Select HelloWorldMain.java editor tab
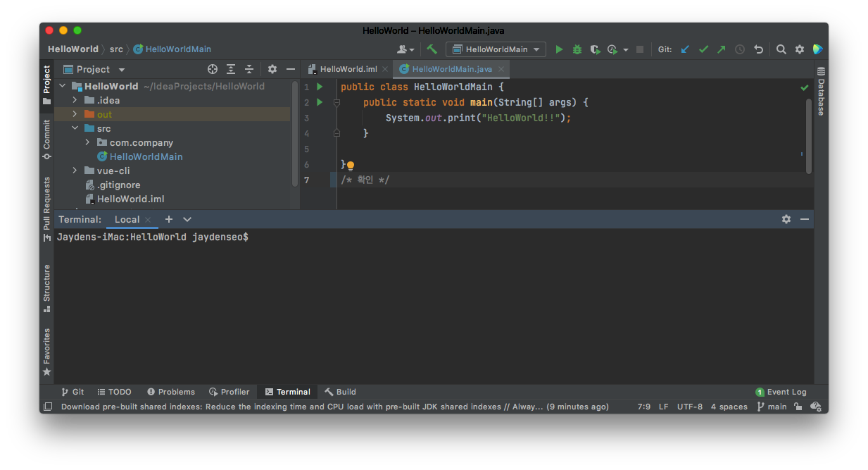 coord(451,69)
